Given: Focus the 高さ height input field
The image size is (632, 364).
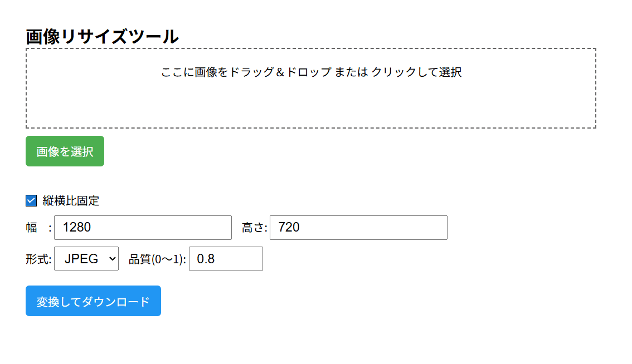Looking at the screenshot, I should 358,228.
